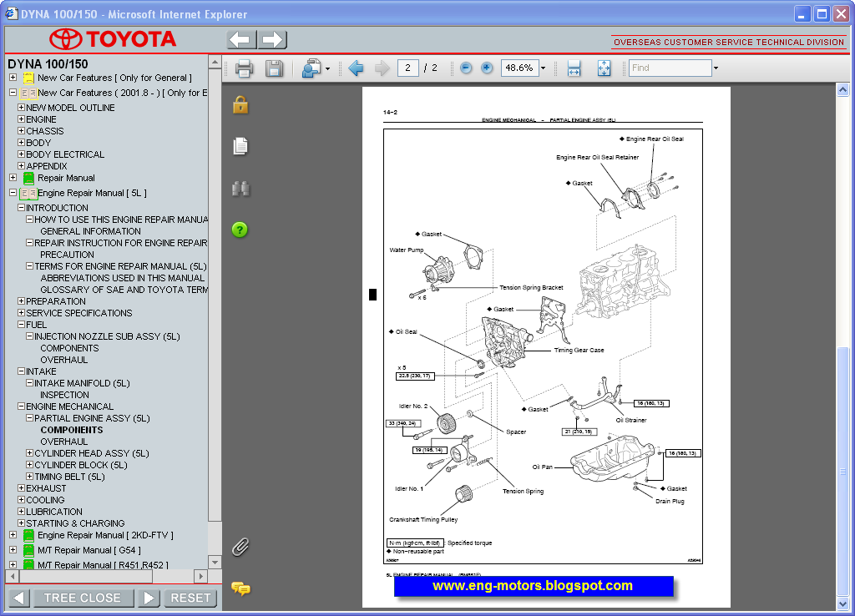Open collaborate icon dropdown arrow
This screenshot has height=616, width=855.
(x=327, y=68)
